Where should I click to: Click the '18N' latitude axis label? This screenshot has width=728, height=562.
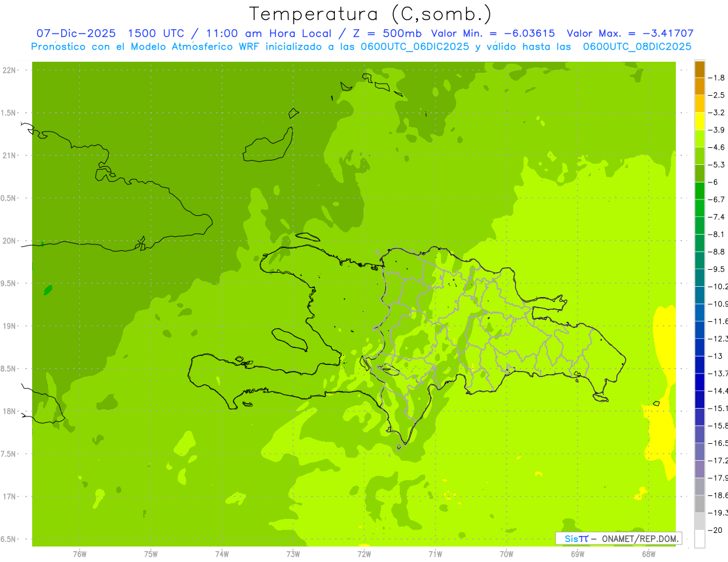coord(9,411)
